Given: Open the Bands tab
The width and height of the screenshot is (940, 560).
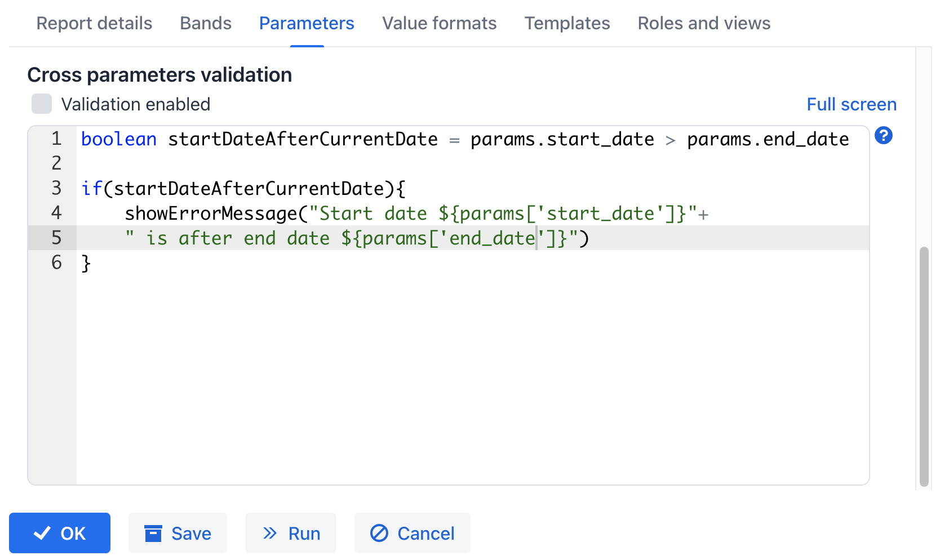Looking at the screenshot, I should coord(205,23).
